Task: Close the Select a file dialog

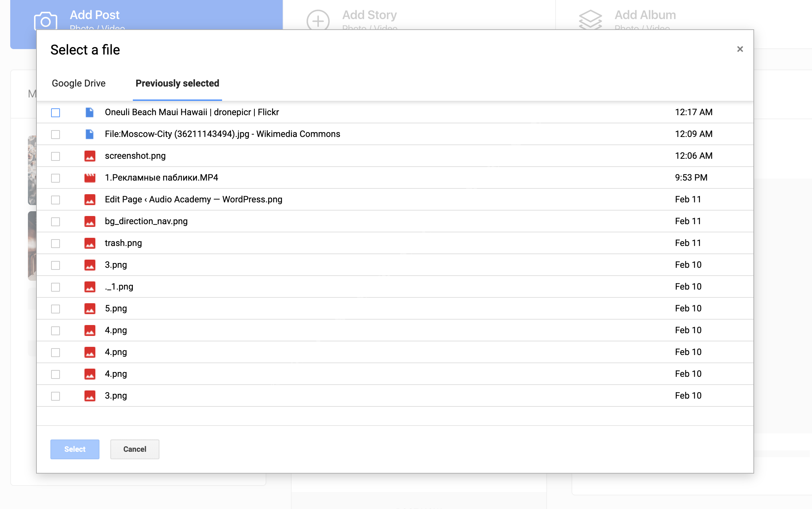Action: point(740,49)
